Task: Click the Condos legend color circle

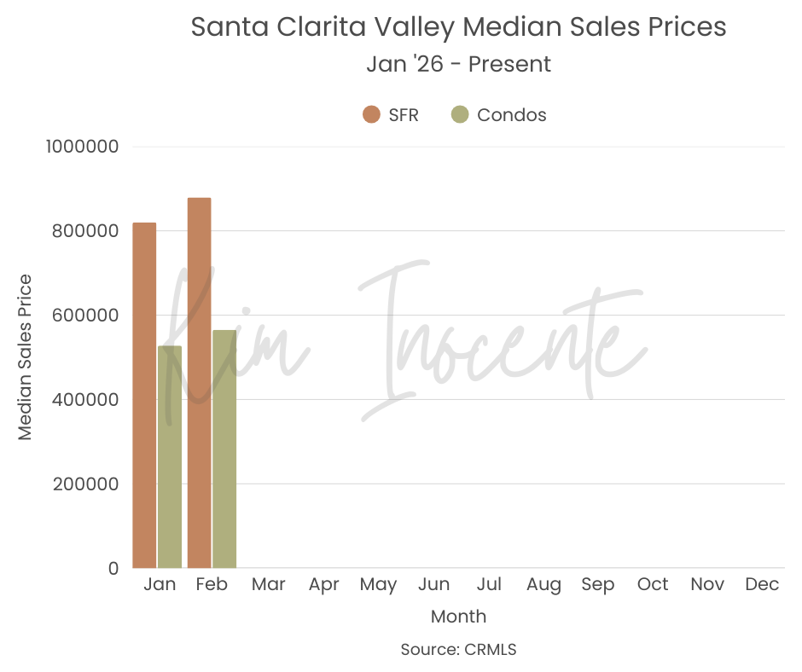Action: (460, 114)
